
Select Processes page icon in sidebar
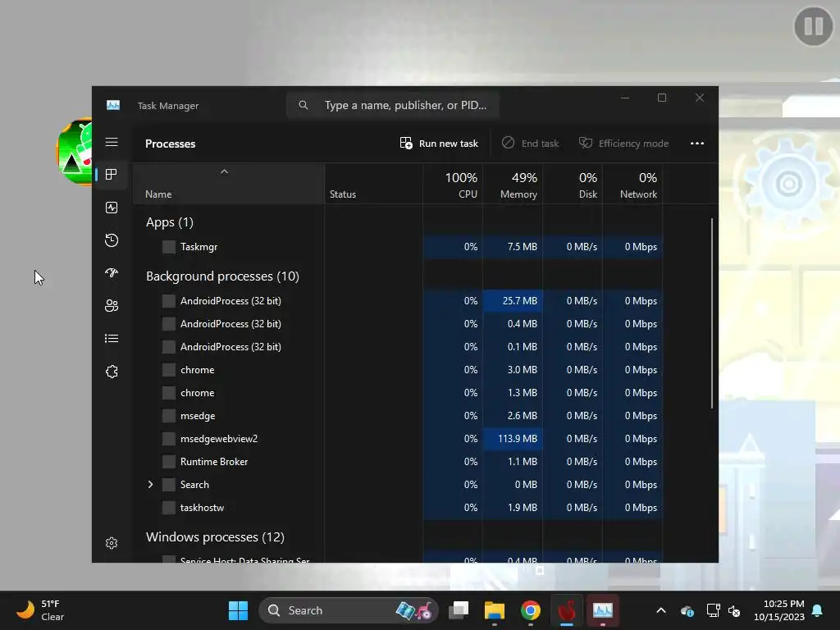pos(112,174)
